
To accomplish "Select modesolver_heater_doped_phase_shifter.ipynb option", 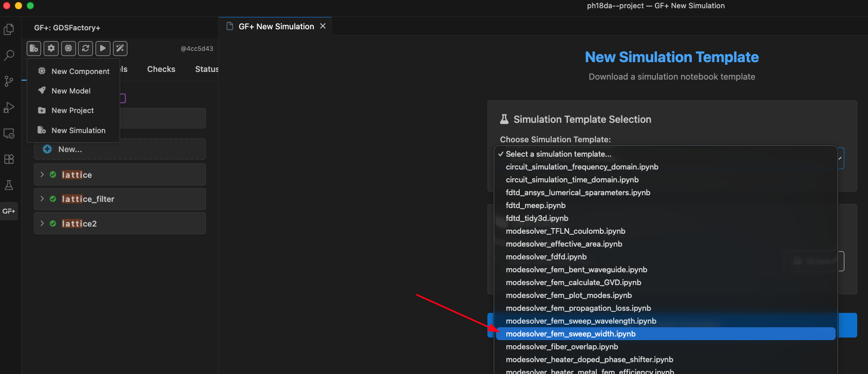I will tap(666, 360).
